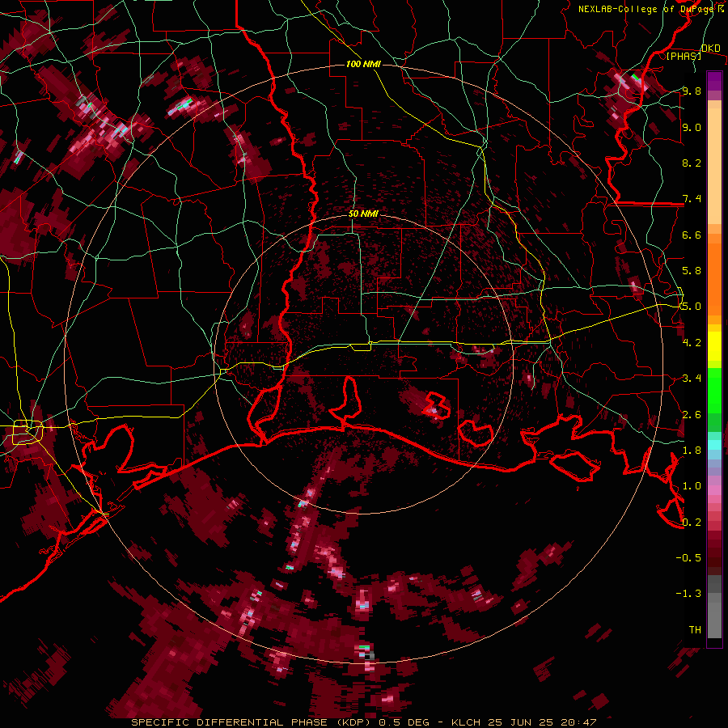728x728 pixels.
Task: Click the 9.8 value on the color scale
Action: pyautogui.click(x=692, y=91)
